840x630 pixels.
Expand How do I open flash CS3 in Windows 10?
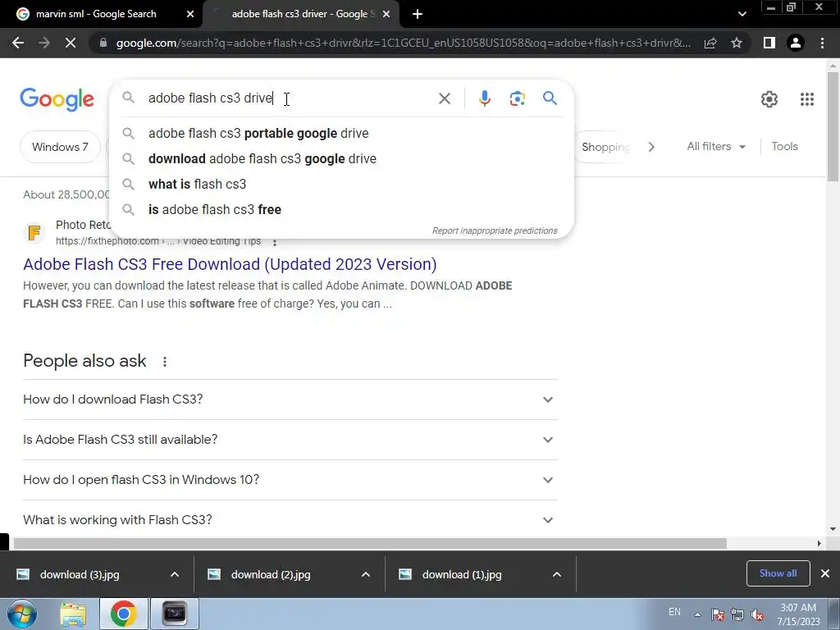pyautogui.click(x=290, y=480)
